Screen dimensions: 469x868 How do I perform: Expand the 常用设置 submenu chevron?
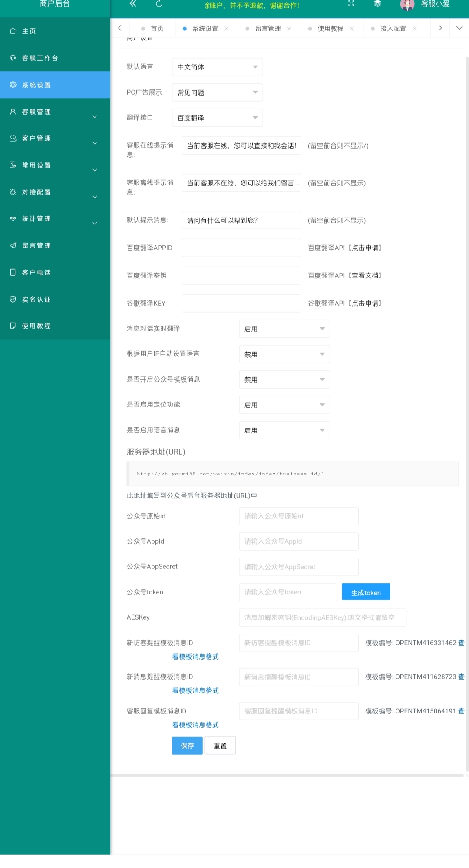[x=95, y=170]
